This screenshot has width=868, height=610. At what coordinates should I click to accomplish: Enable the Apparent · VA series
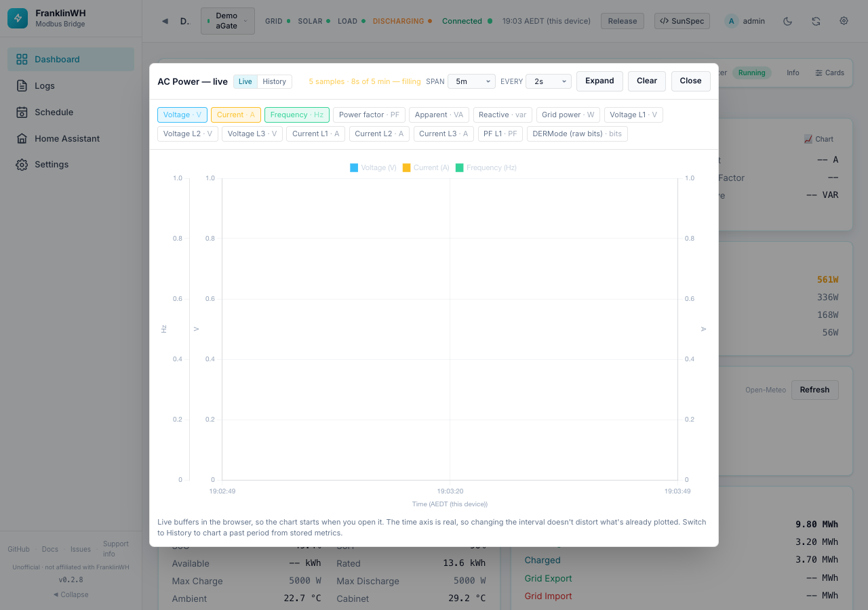point(439,115)
